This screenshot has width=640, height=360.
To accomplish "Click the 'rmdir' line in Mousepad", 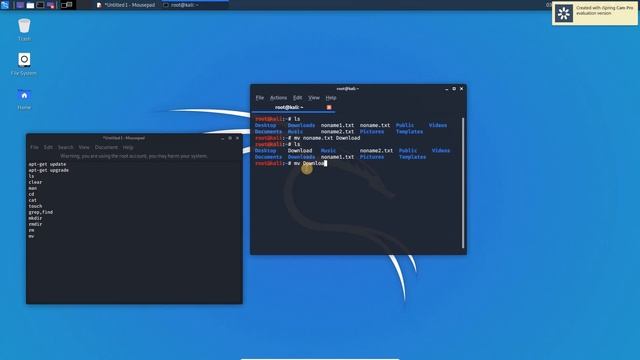I will 35,224.
